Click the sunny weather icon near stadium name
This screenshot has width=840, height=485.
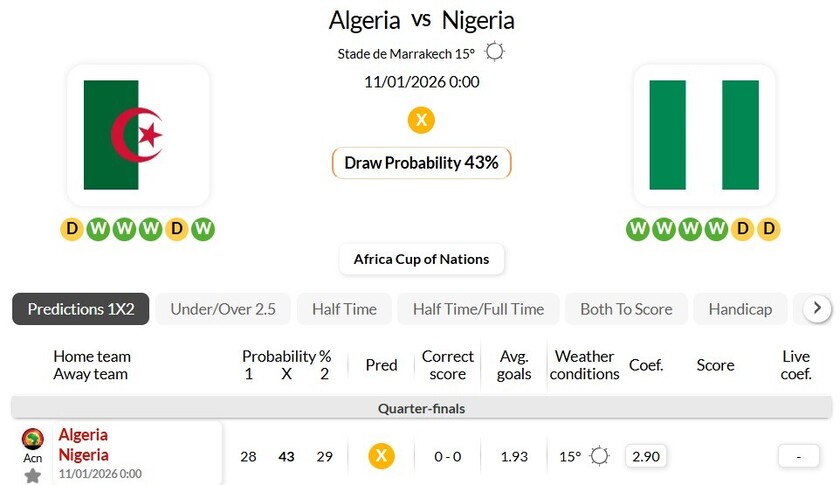(494, 52)
